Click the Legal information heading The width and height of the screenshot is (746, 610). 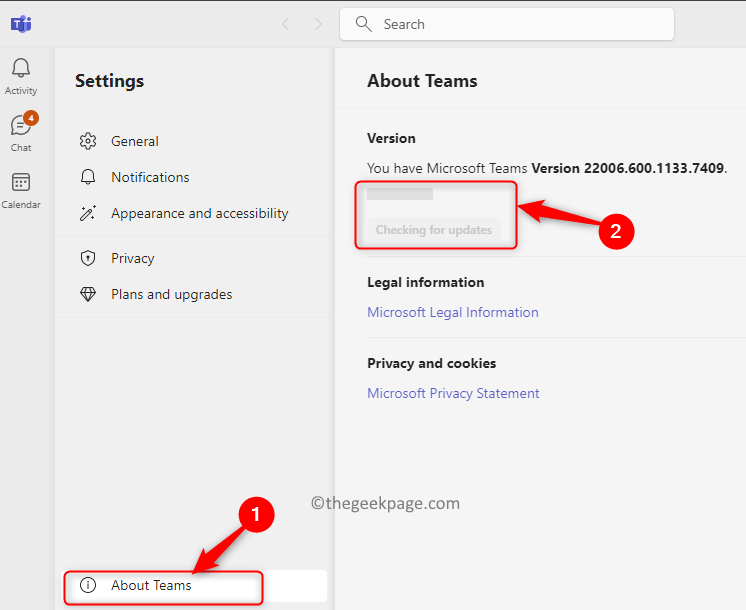point(425,283)
